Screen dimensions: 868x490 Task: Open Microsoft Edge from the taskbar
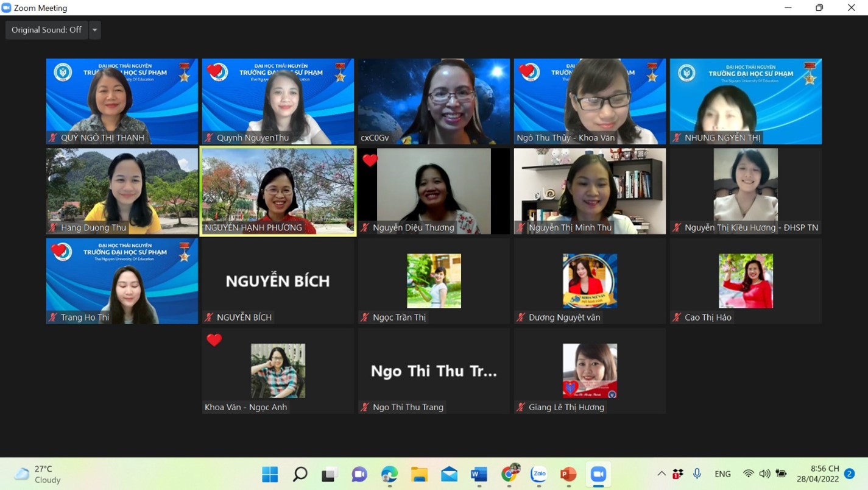[389, 474]
